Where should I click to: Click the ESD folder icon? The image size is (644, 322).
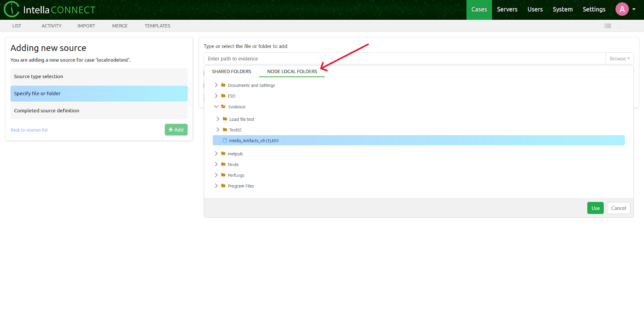[223, 96]
